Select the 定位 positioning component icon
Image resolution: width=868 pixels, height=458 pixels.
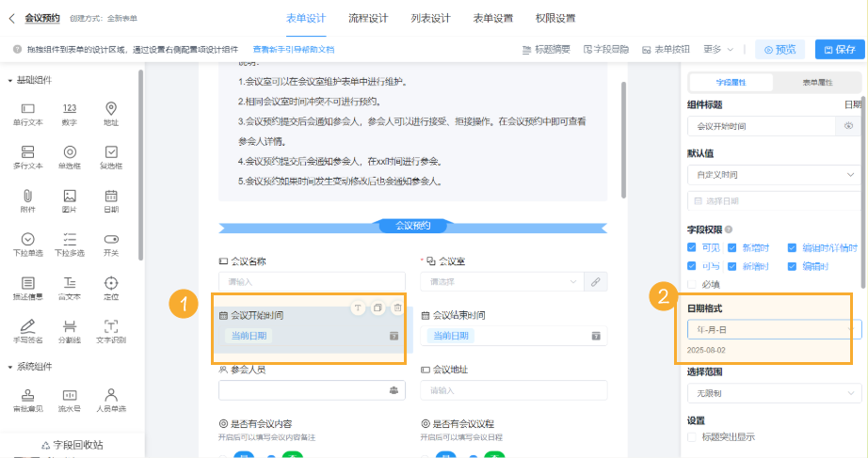click(111, 283)
